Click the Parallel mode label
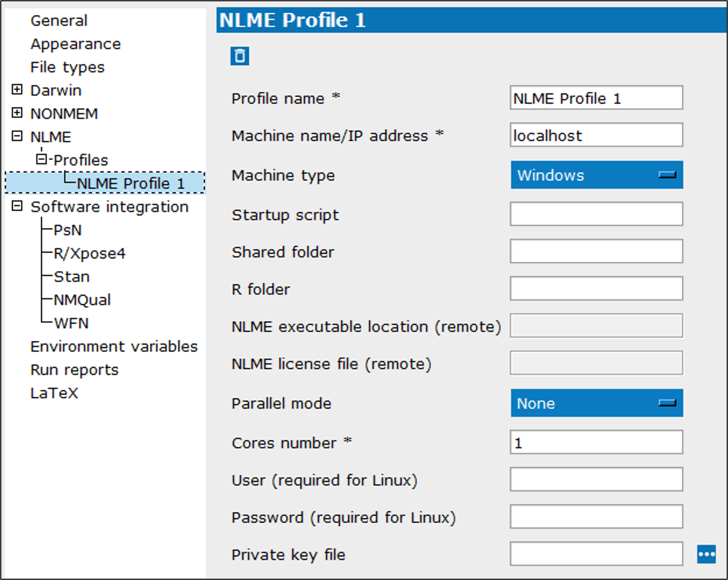The height and width of the screenshot is (580, 728). point(281,404)
